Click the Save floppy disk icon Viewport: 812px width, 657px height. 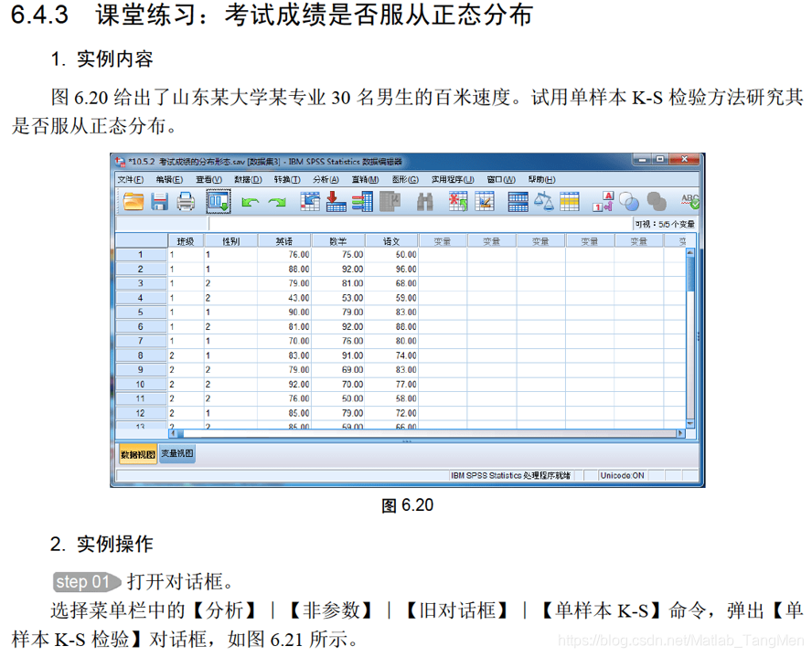pos(159,201)
